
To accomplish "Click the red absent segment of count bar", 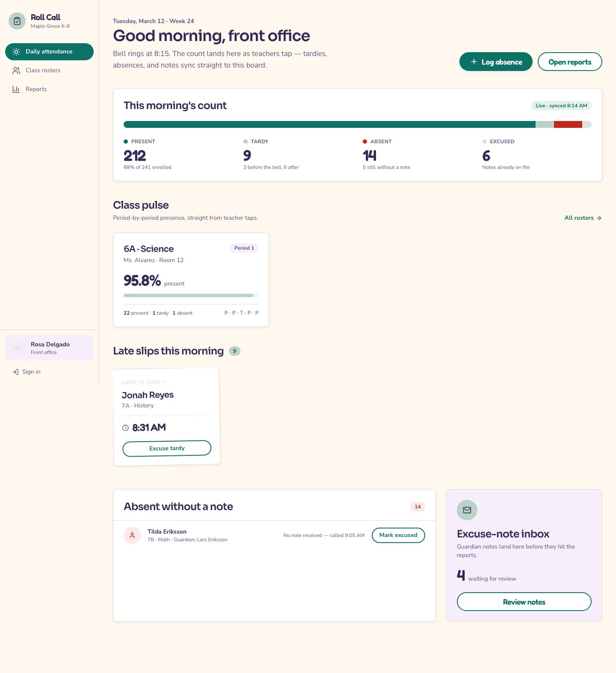I will tap(568, 124).
